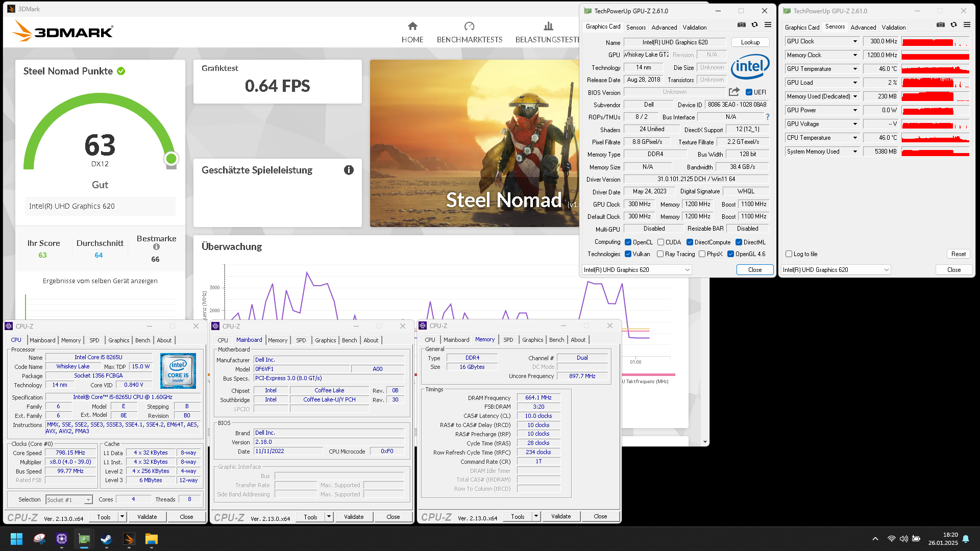This screenshot has width=980, height=551.
Task: Open 3DMark taskbar icon
Action: (x=129, y=539)
